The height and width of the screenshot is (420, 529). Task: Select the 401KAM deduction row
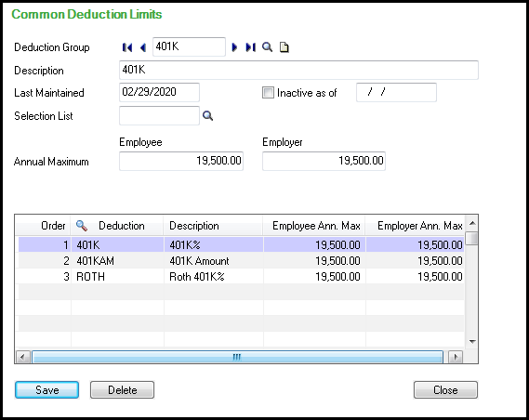point(241,260)
